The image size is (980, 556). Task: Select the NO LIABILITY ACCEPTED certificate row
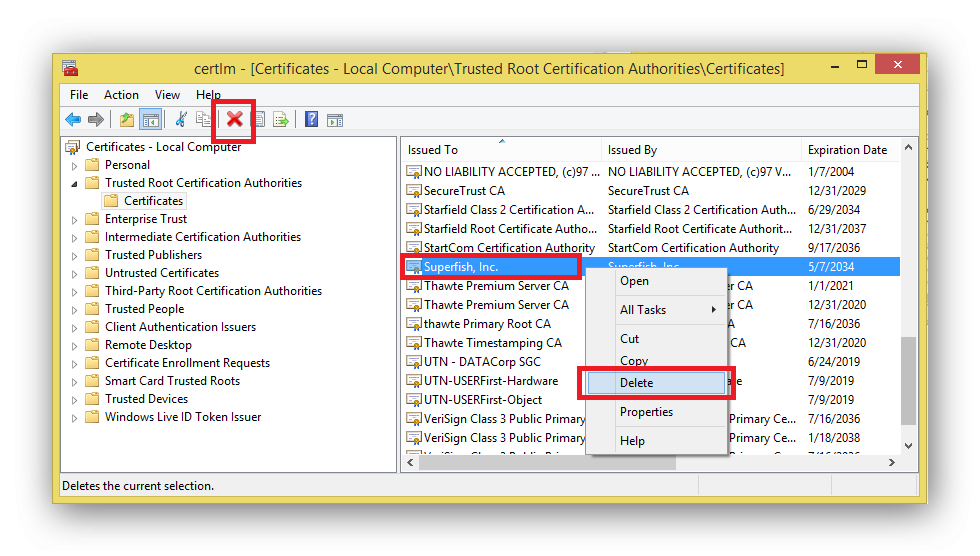(x=652, y=172)
